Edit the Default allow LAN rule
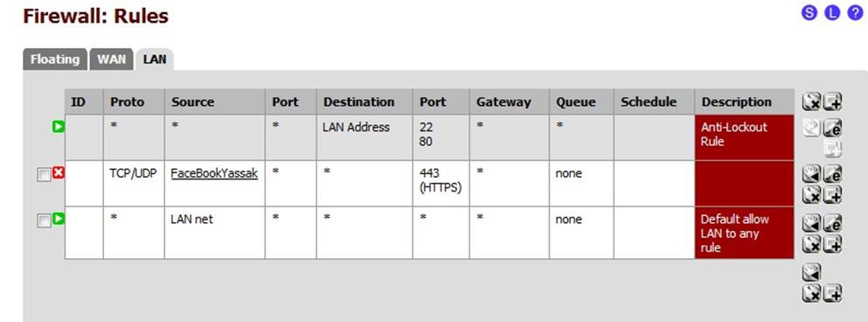Image resolution: width=868 pixels, height=322 pixels. (x=832, y=223)
